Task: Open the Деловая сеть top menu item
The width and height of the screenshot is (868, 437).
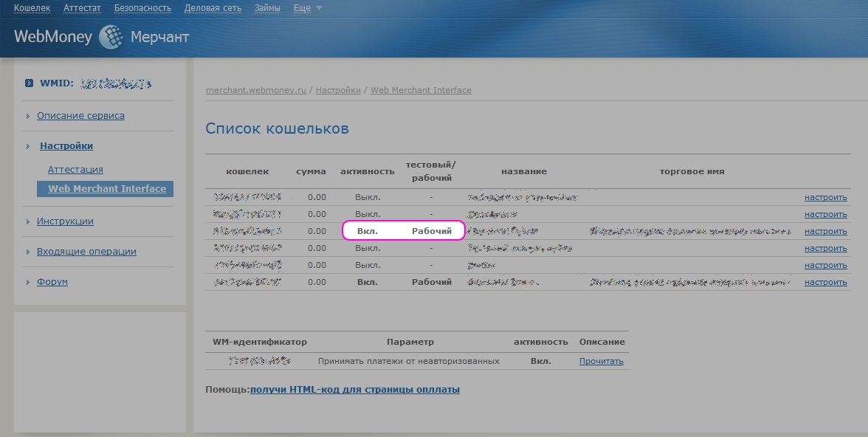Action: (x=213, y=8)
